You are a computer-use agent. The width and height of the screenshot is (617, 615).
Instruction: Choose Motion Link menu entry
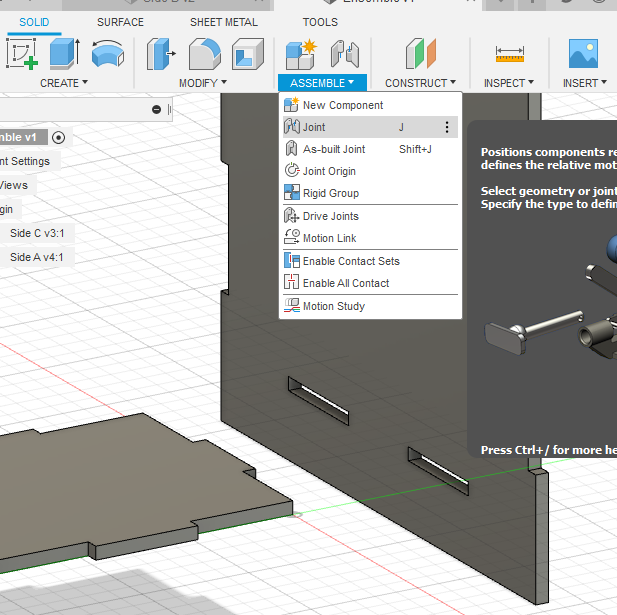370,238
